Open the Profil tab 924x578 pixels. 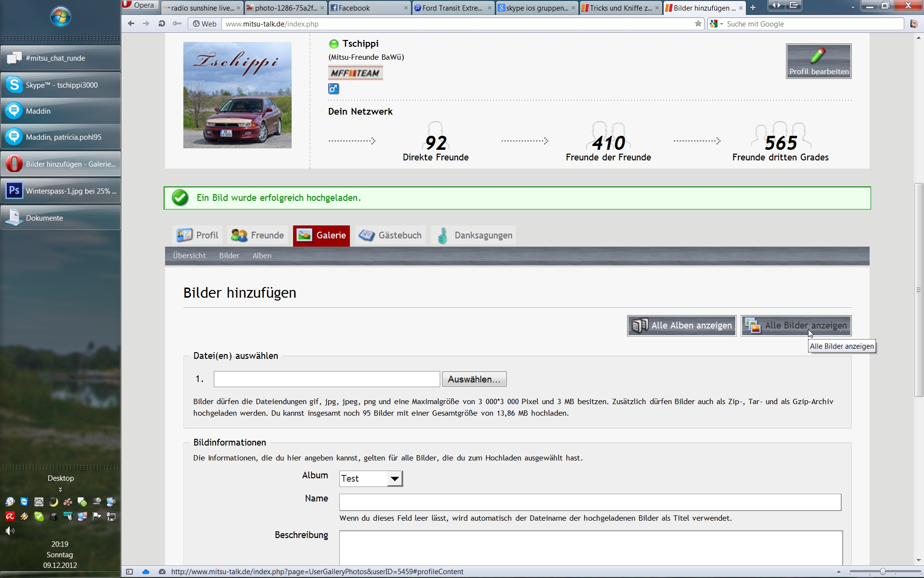point(197,236)
